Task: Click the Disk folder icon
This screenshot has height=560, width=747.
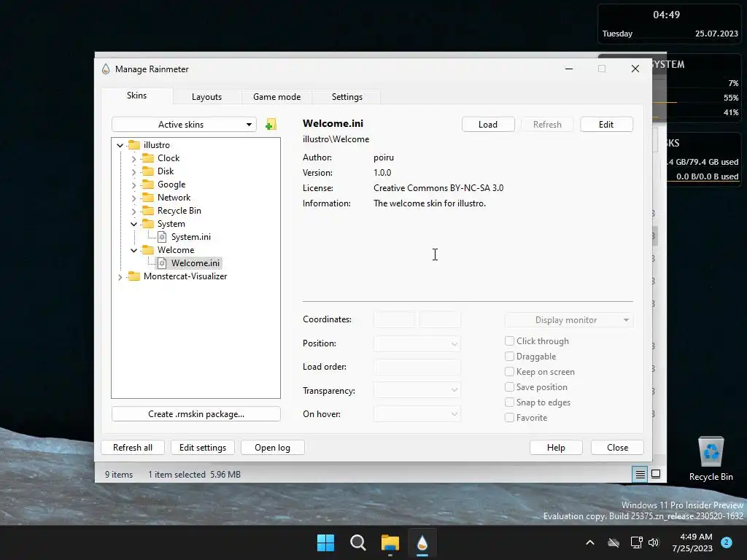Action: coord(148,171)
